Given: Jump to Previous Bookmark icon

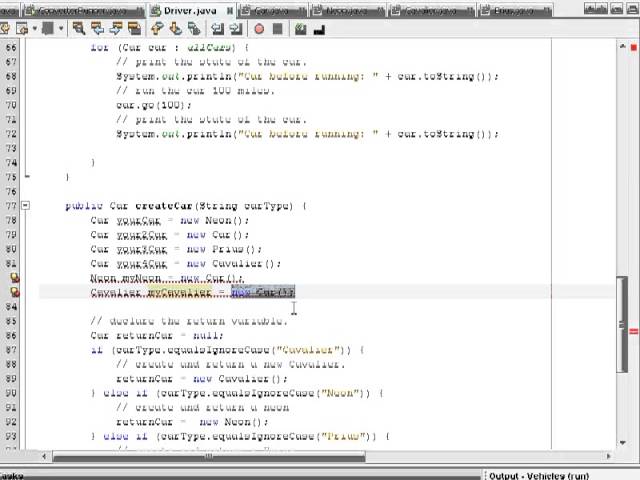Looking at the screenshot, I should point(157,29).
